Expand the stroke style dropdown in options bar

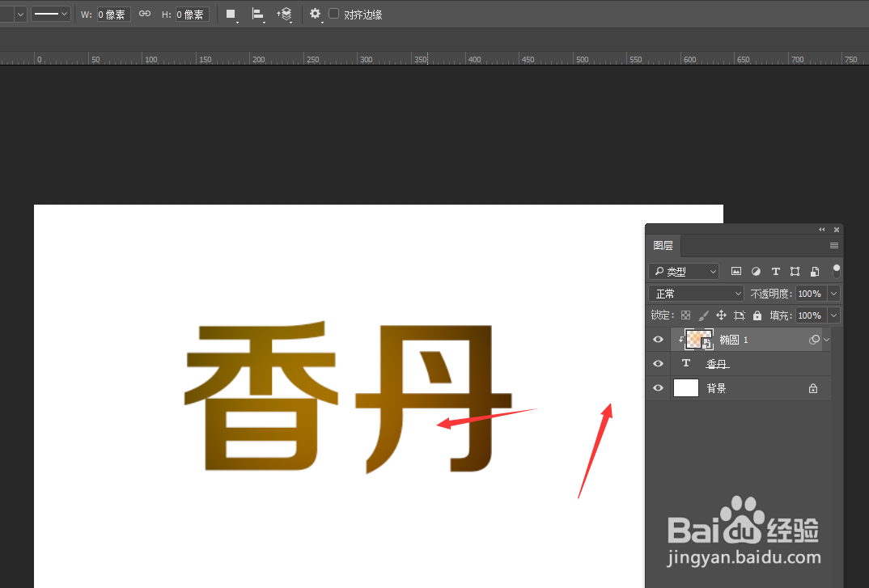point(50,14)
